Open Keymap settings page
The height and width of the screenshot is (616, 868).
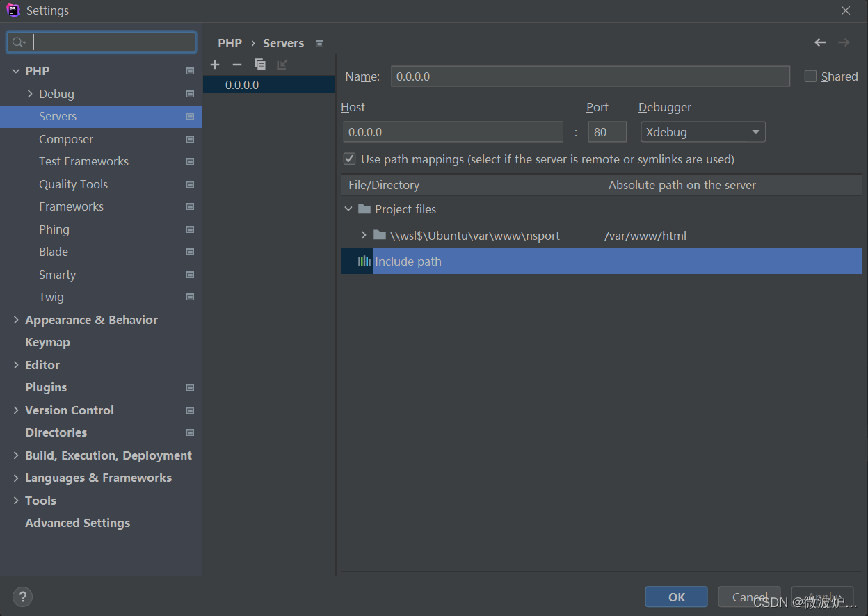[x=47, y=342]
